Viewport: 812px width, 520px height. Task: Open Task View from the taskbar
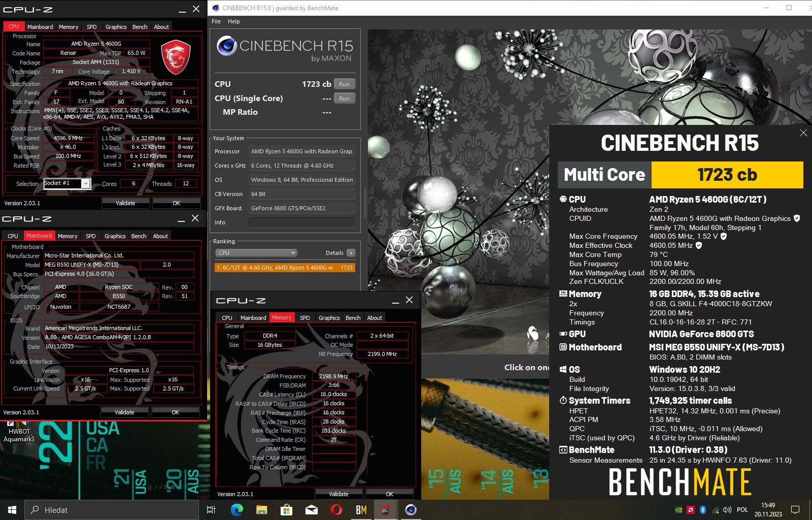coord(211,510)
